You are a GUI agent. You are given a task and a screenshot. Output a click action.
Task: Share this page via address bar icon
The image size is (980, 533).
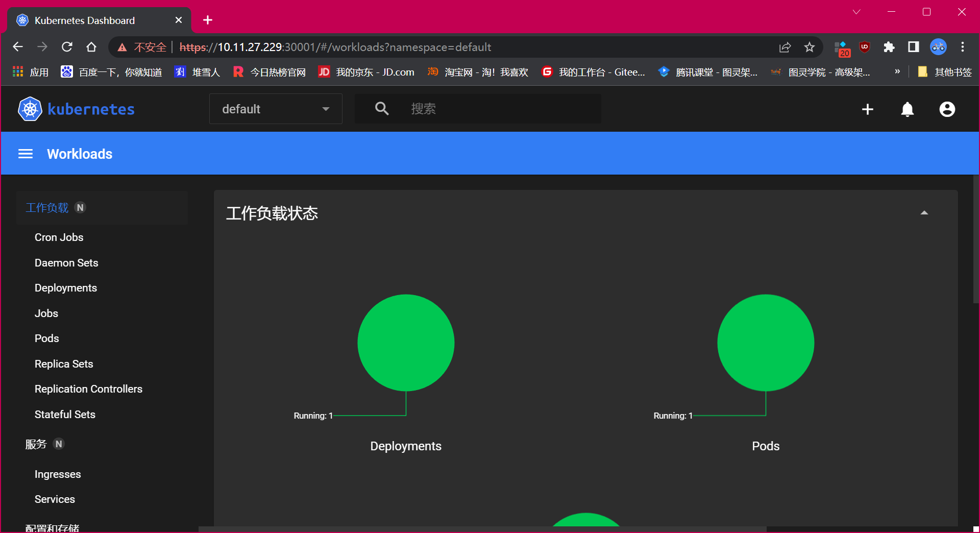pos(785,47)
